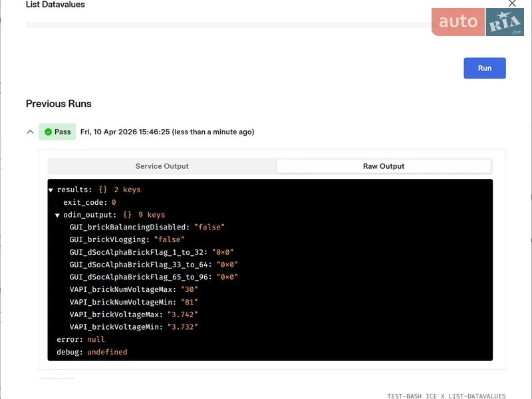Screen dimensions: 532x399
Task: Click the GUI_brickBalancingDisabled key
Action: (129, 227)
